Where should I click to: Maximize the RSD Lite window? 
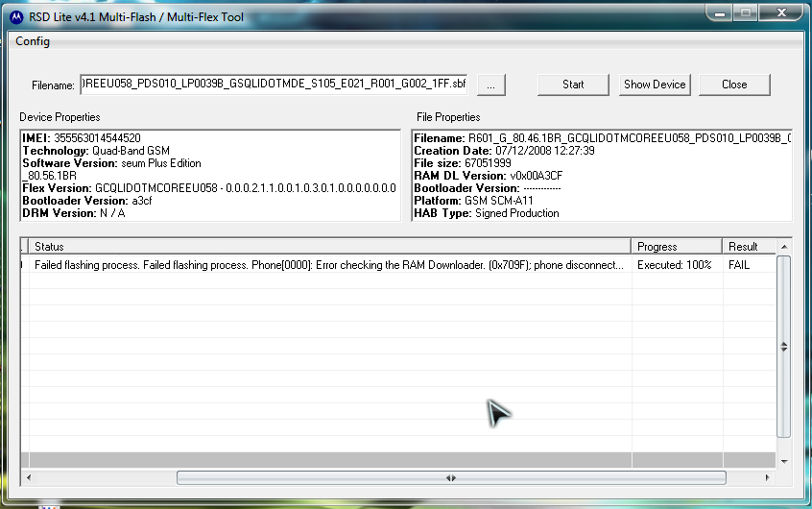pyautogui.click(x=746, y=12)
